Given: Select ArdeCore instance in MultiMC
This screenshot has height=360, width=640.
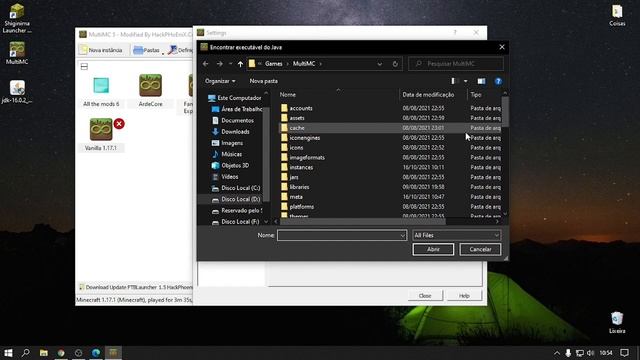Looking at the screenshot, I should [150, 91].
